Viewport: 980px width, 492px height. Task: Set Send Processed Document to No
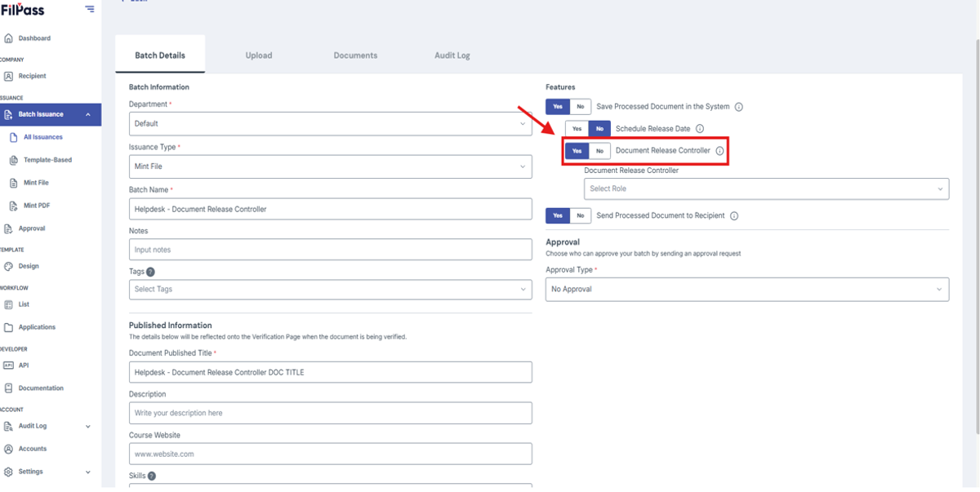[x=580, y=215]
